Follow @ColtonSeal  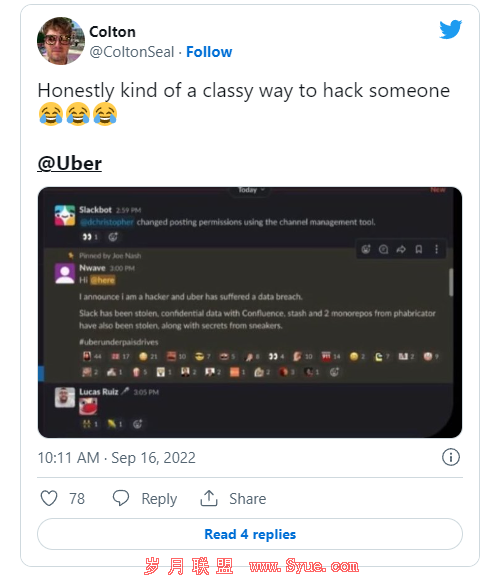(209, 52)
